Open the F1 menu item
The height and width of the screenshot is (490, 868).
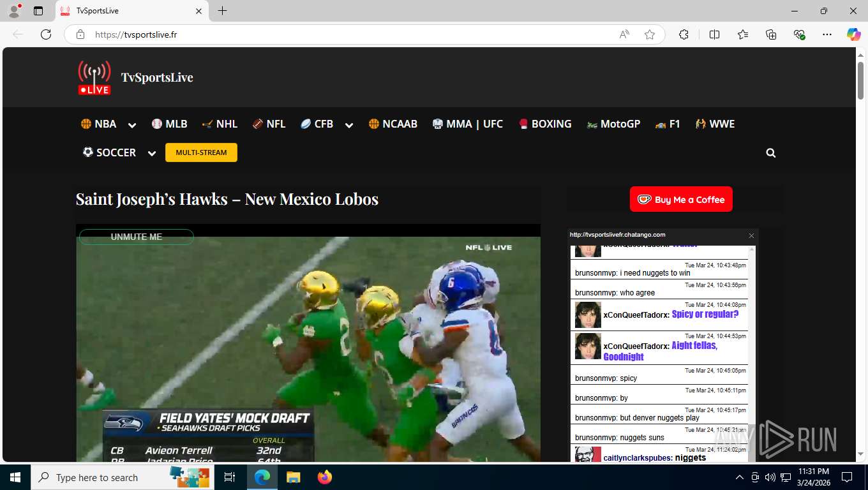coord(668,124)
